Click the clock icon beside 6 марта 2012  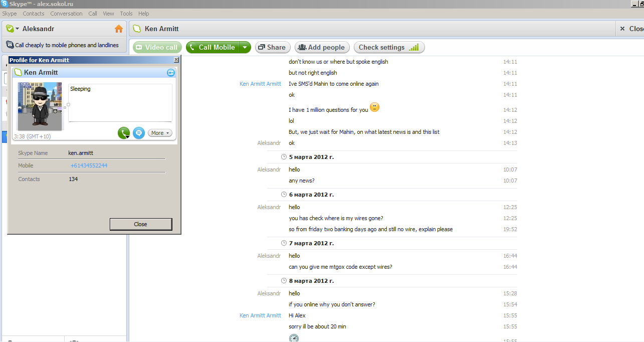click(x=284, y=195)
